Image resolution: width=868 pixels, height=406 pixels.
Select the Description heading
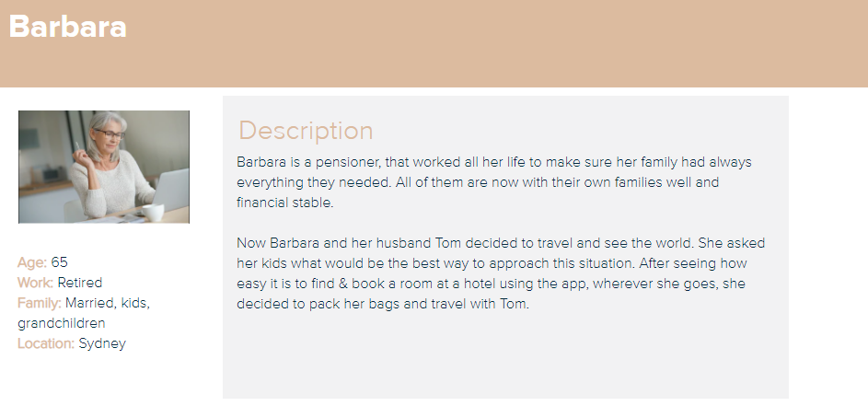point(306,131)
